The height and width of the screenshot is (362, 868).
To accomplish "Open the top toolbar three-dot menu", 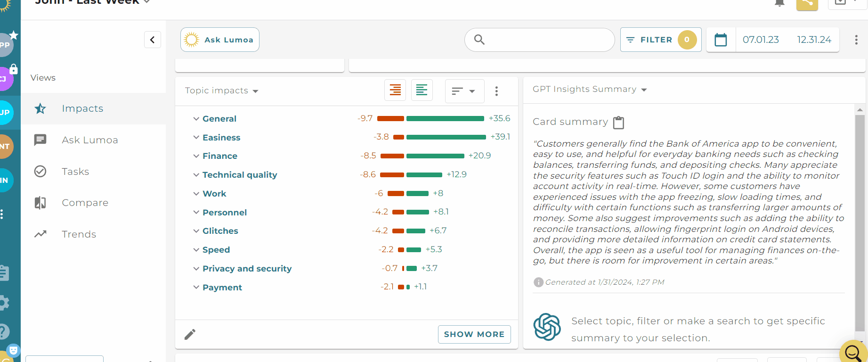I will pos(856,40).
